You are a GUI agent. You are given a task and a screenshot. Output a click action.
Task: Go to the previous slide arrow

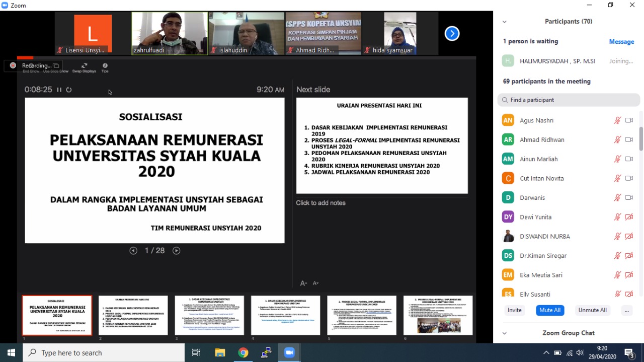133,251
